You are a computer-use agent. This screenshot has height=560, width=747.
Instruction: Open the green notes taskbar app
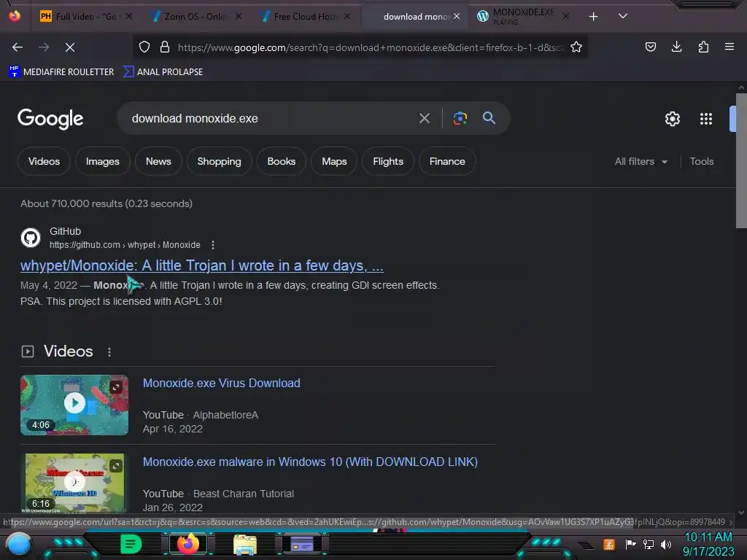coord(130,544)
